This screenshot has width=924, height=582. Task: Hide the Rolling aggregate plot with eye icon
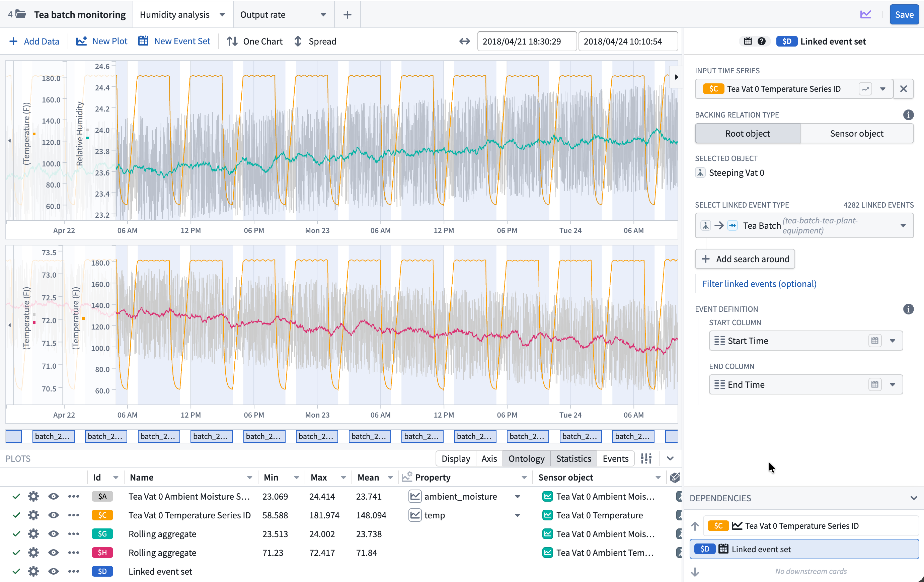point(53,534)
